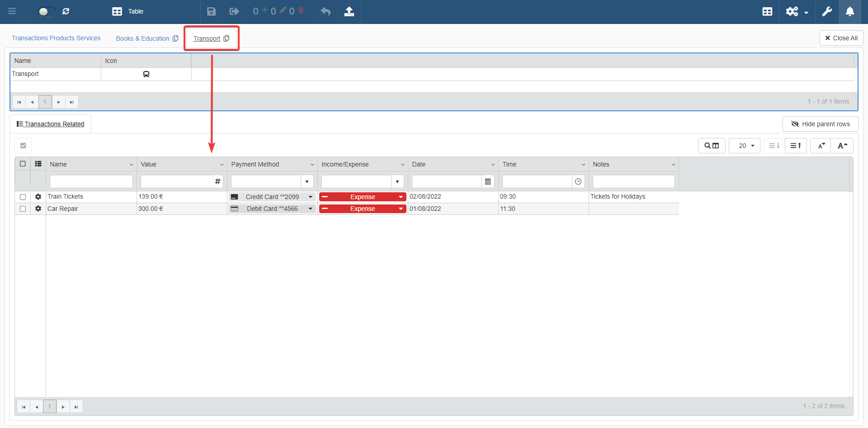Click the upload/export icon in top bar
The width and height of the screenshot is (868, 428).
tap(349, 11)
